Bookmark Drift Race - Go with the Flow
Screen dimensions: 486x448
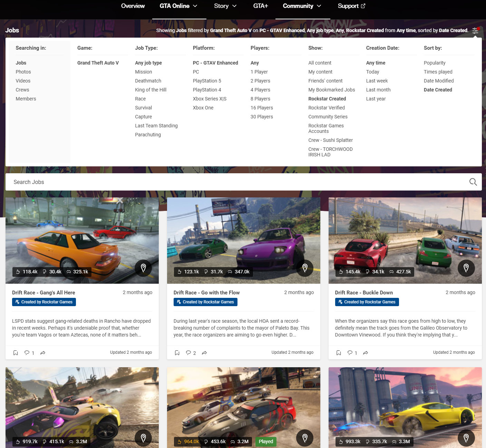177,353
